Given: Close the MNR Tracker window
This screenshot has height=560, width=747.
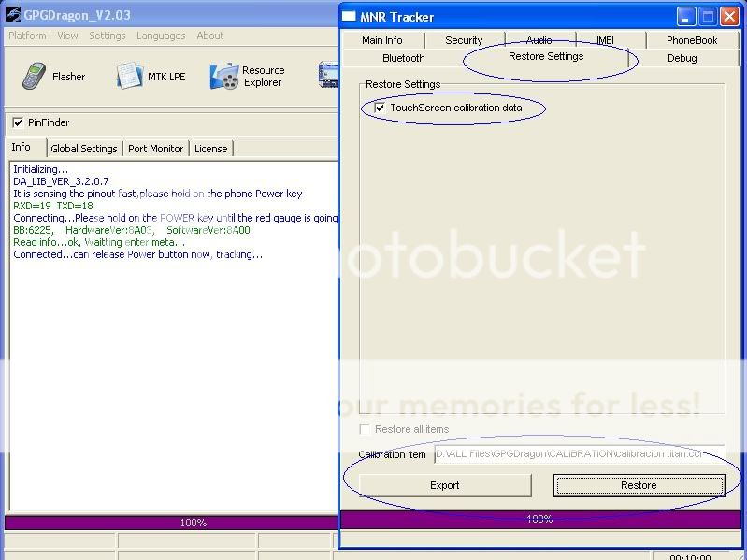Looking at the screenshot, I should [x=729, y=17].
